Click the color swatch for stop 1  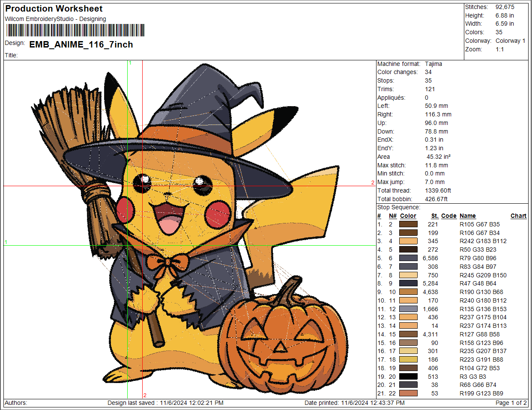(x=408, y=224)
